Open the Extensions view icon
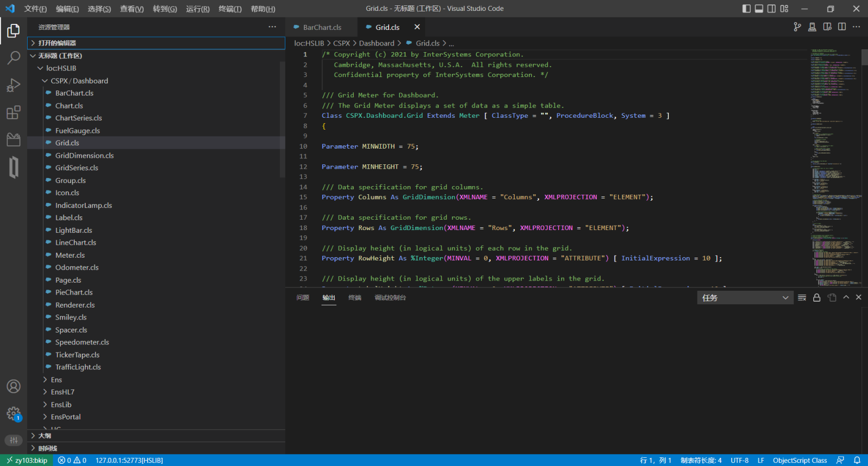Image resolution: width=868 pixels, height=466 pixels. [14, 113]
